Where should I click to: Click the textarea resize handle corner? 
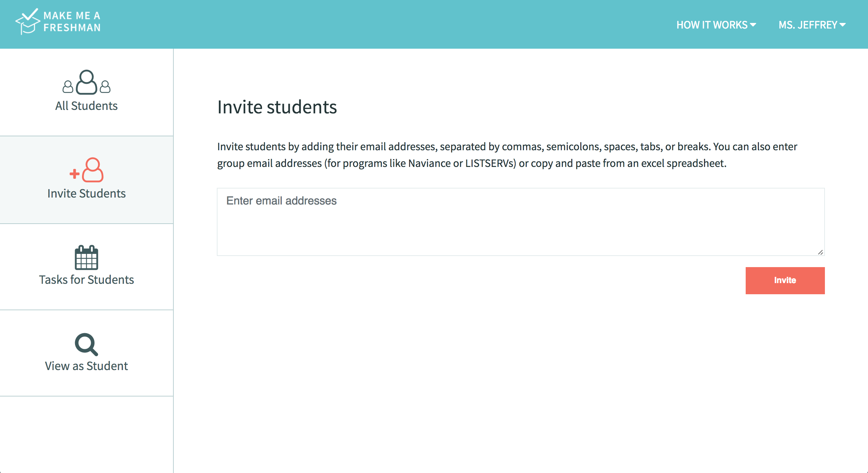click(820, 252)
